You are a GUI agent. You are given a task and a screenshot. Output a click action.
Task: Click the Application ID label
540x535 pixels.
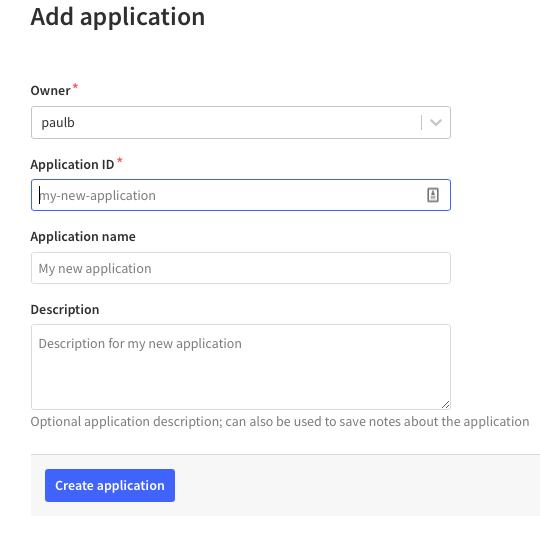click(x=72, y=164)
